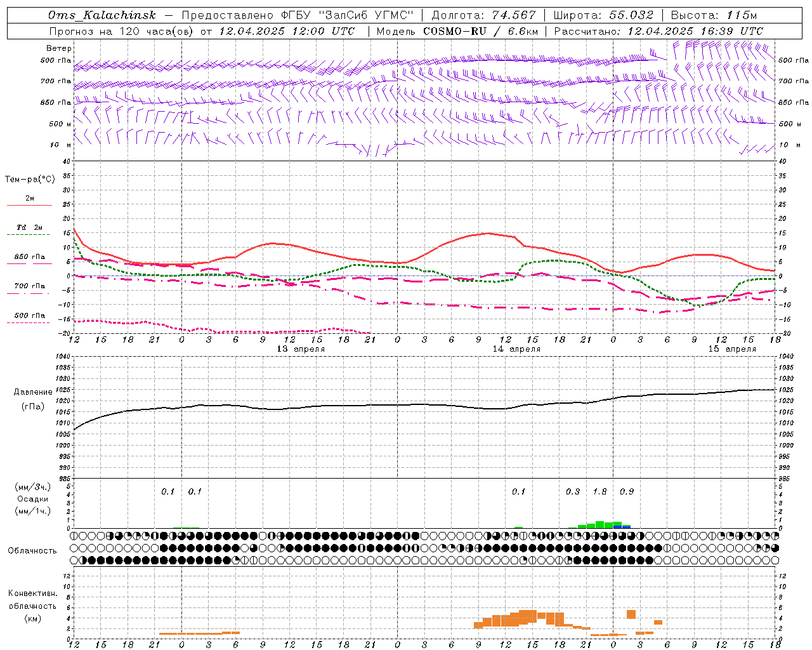The image size is (812, 650).
Task: Click the precipitation value 0.9
Action: coord(627,491)
